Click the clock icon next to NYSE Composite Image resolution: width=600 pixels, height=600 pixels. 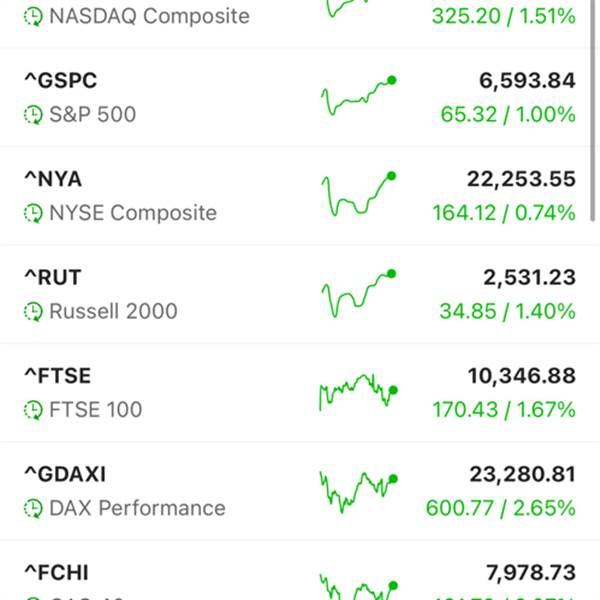click(x=34, y=213)
